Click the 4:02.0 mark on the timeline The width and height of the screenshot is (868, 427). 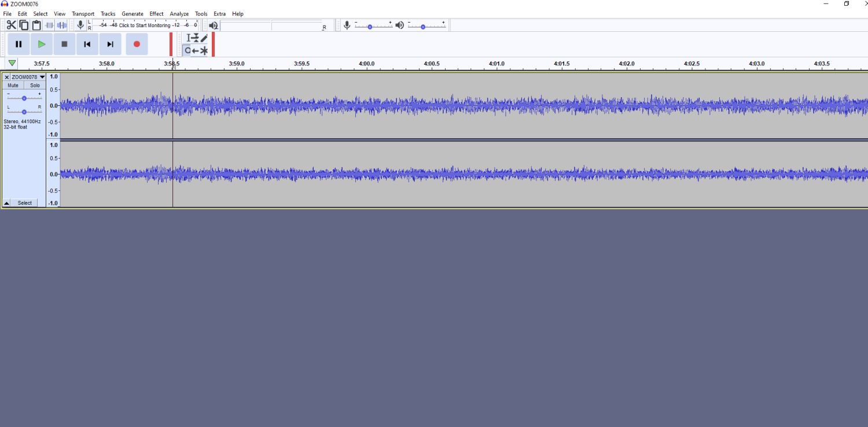(627, 64)
